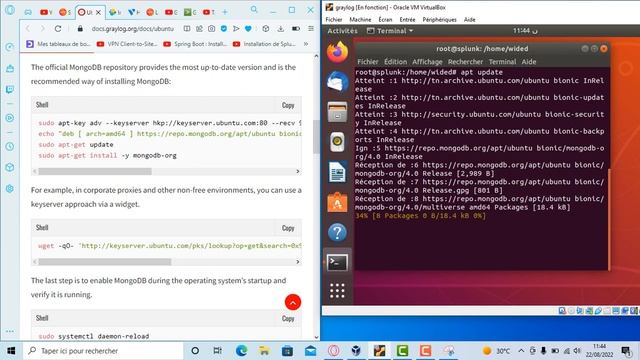
Task: Open 'Spring Boot : Install...' bookmark
Action: 195,44
